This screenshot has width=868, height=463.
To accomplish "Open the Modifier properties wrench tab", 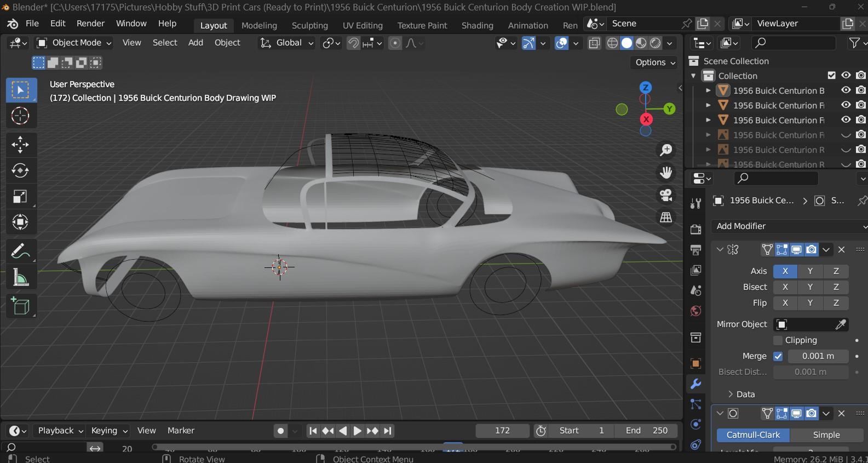I will [x=696, y=384].
